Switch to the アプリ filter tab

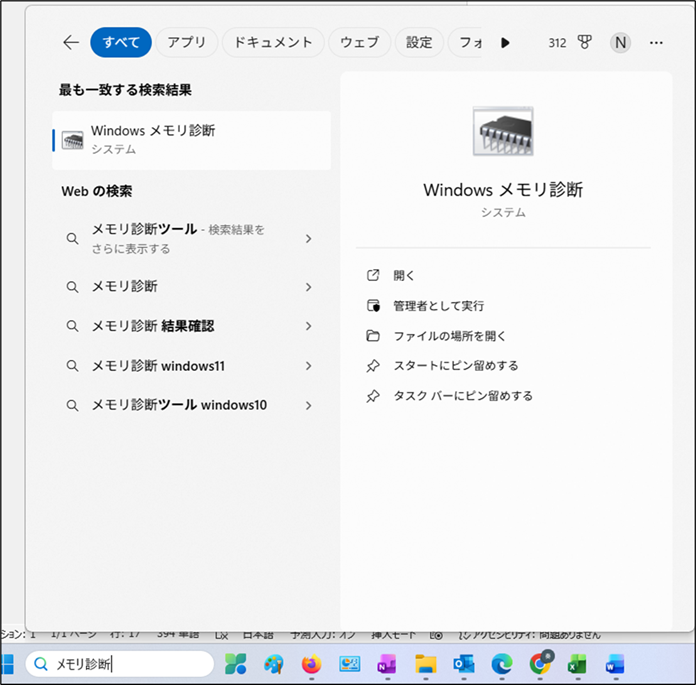click(x=186, y=42)
